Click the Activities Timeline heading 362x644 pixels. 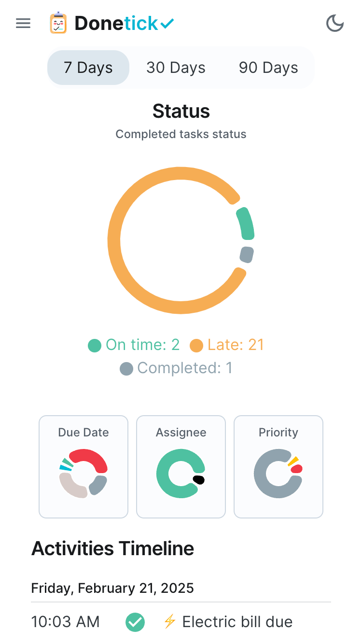pos(112,548)
